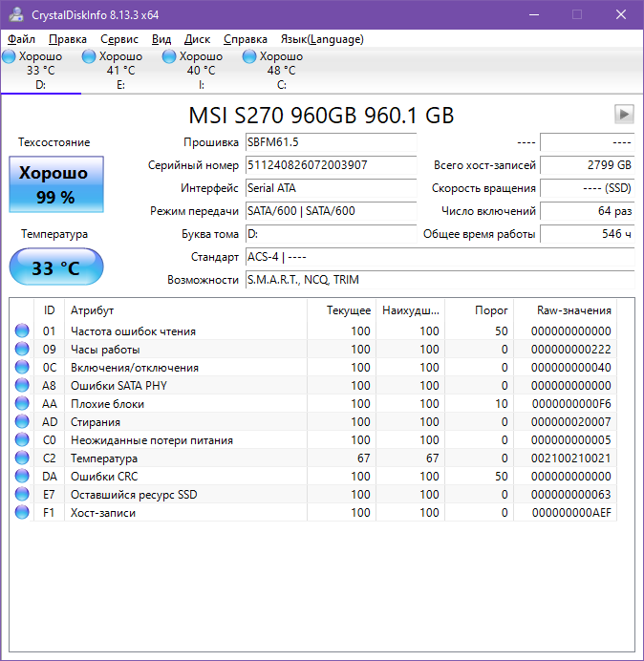The height and width of the screenshot is (661, 644).
Task: Click the Буква тома field D:
Action: [x=331, y=234]
